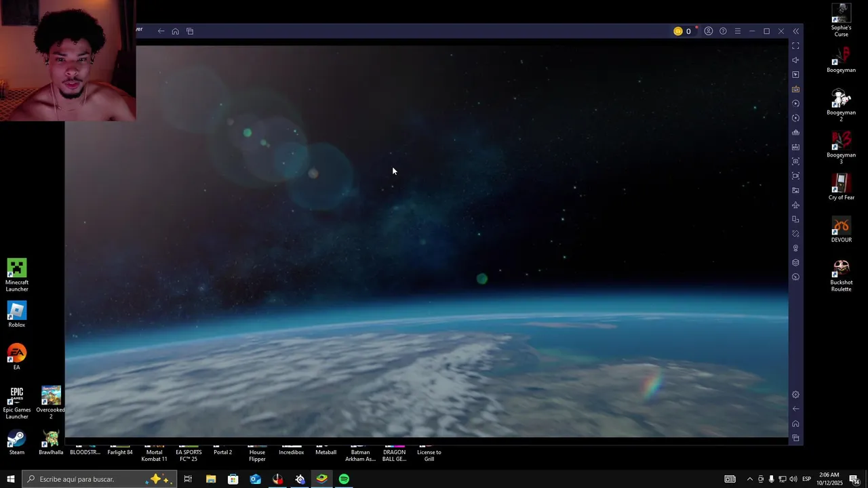Toggle airplane mode in BlueStacks sidebar
The image size is (868, 488).
[795, 205]
